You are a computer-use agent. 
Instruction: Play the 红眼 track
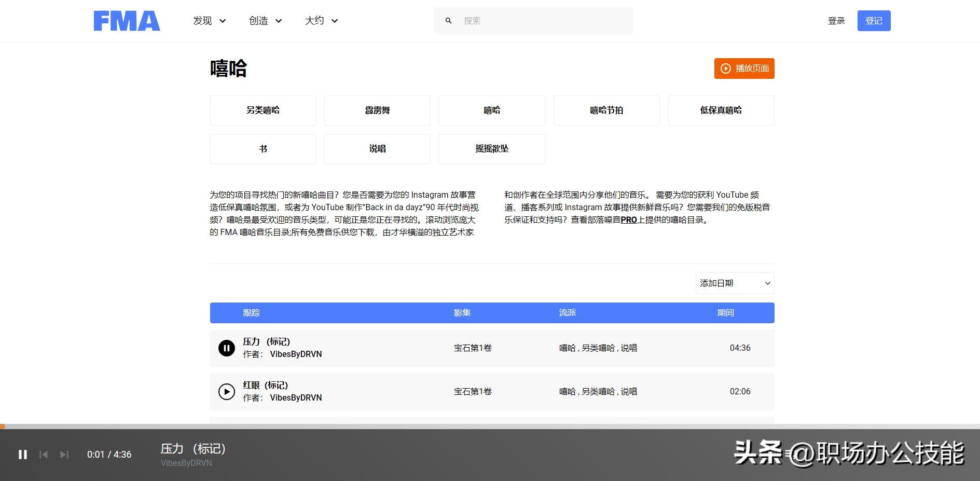click(x=226, y=392)
